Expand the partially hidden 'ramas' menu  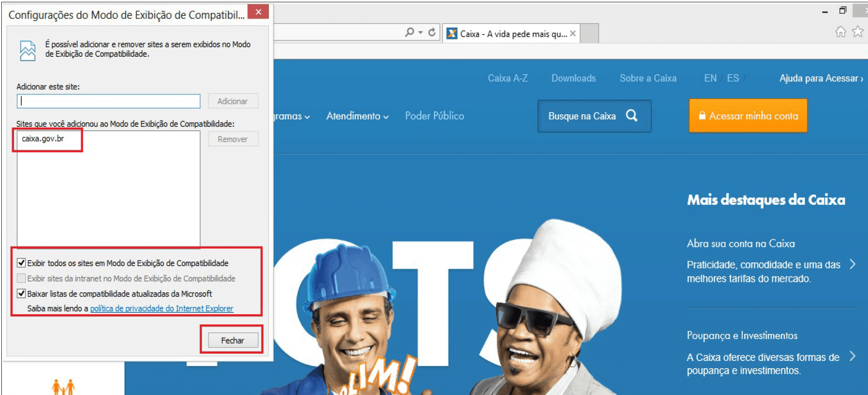(x=292, y=116)
